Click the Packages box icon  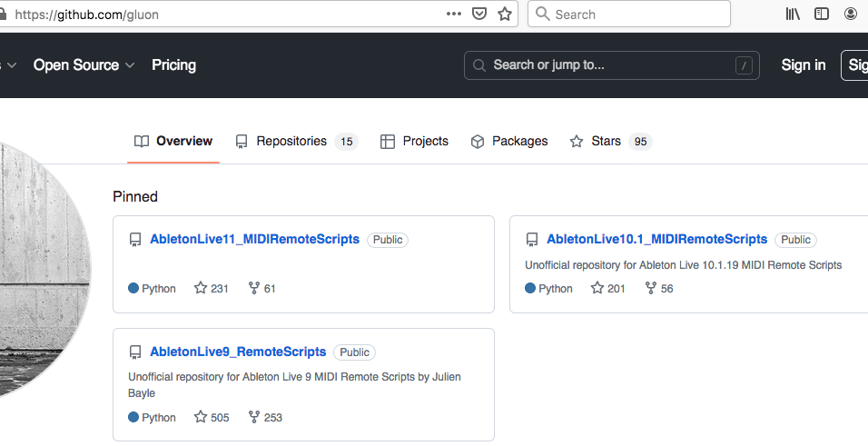(x=478, y=142)
